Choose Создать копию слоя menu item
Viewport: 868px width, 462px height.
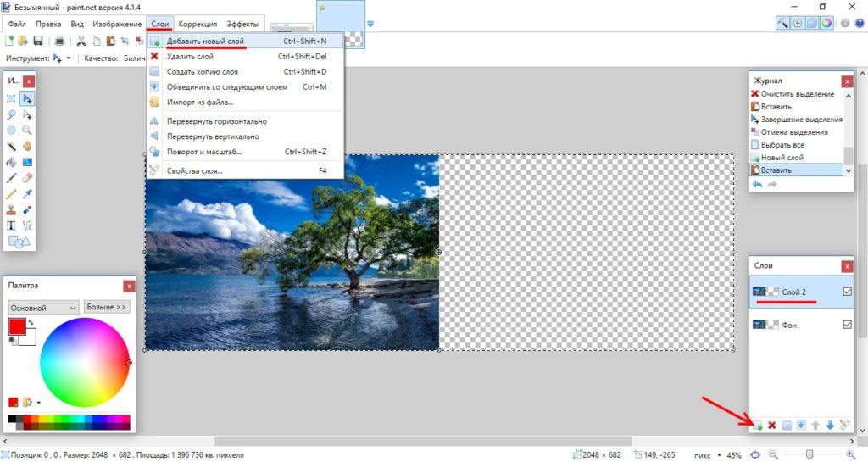click(x=247, y=71)
